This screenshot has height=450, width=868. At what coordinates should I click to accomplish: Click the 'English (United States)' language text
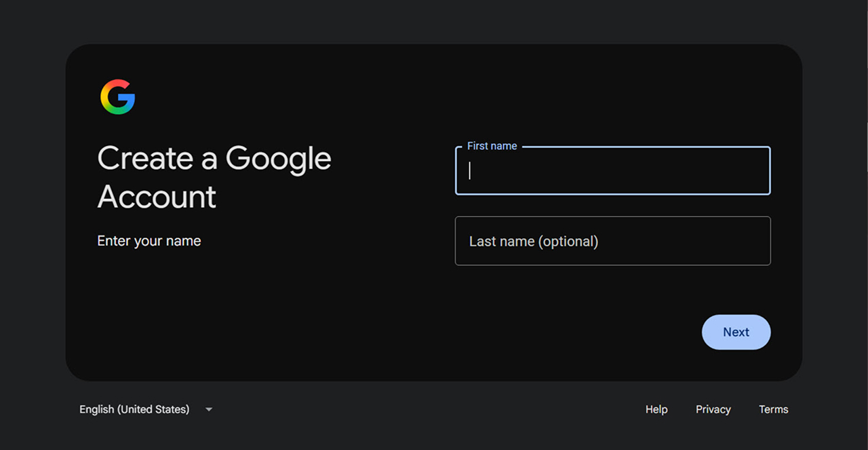(134, 409)
